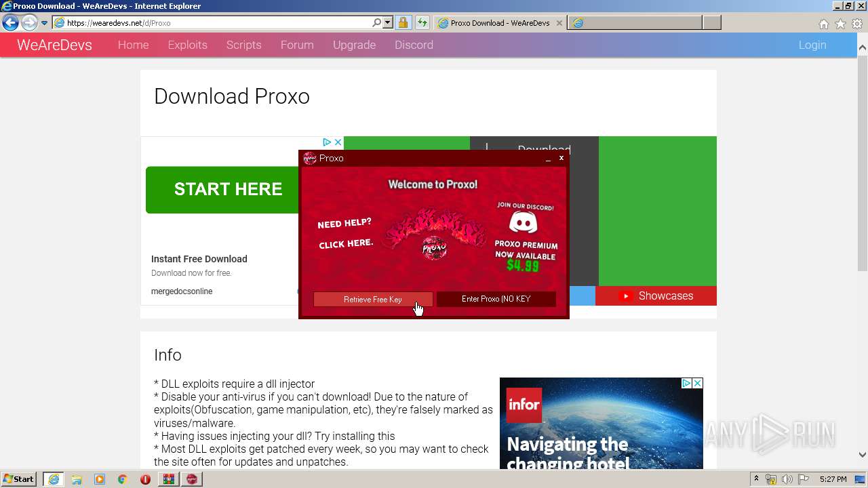The image size is (868, 488).
Task: Click the WeAreDevs site logo
Action: (54, 45)
